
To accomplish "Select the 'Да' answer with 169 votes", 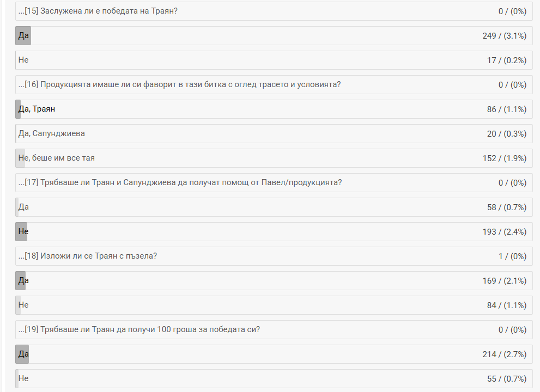I will [23, 280].
